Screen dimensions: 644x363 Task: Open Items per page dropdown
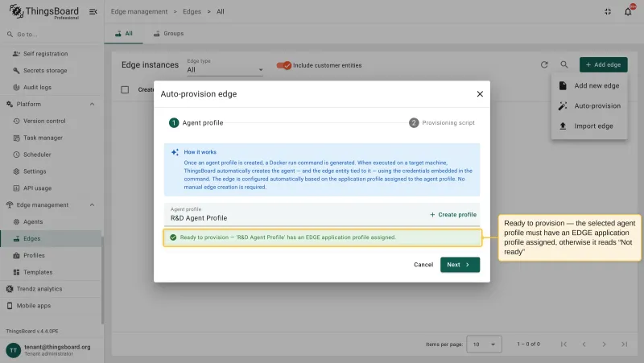click(485, 344)
